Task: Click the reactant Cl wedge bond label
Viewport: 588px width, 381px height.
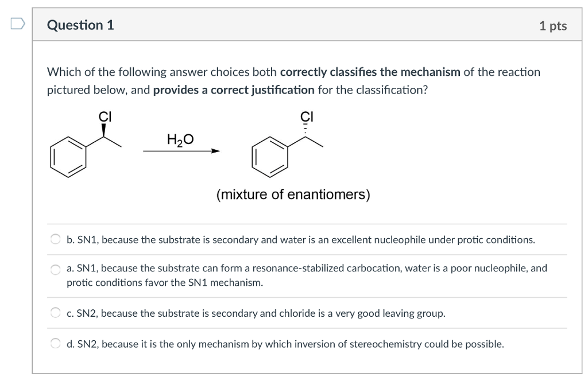Action: tap(105, 116)
